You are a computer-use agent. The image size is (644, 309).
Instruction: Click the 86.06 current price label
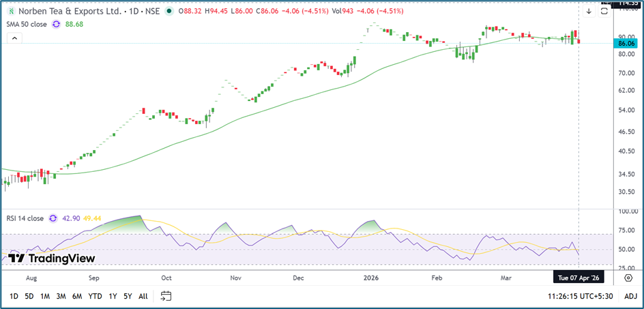point(626,43)
